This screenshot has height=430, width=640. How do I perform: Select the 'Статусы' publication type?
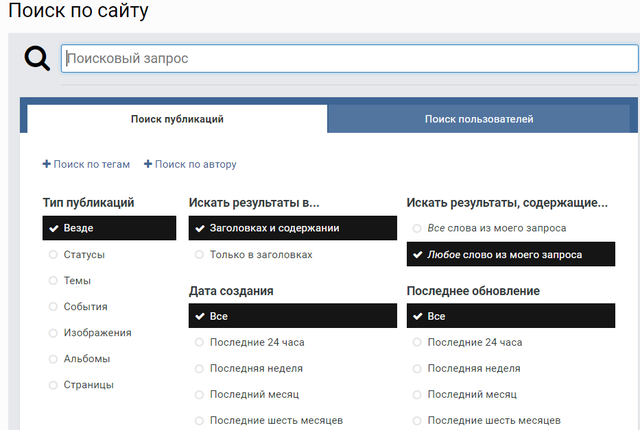pyautogui.click(x=84, y=255)
